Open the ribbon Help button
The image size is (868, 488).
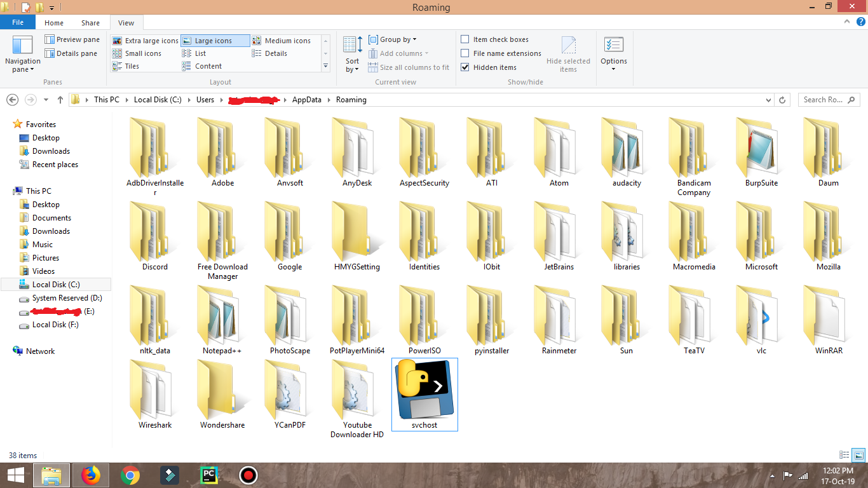coord(860,22)
